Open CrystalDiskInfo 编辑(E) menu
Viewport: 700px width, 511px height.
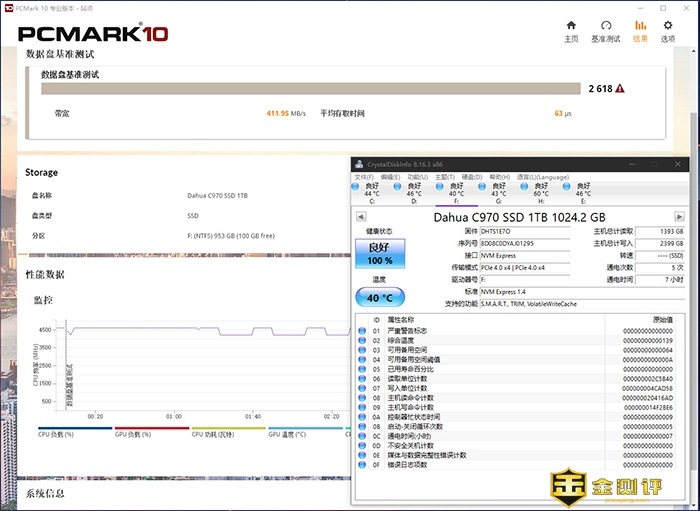point(390,177)
